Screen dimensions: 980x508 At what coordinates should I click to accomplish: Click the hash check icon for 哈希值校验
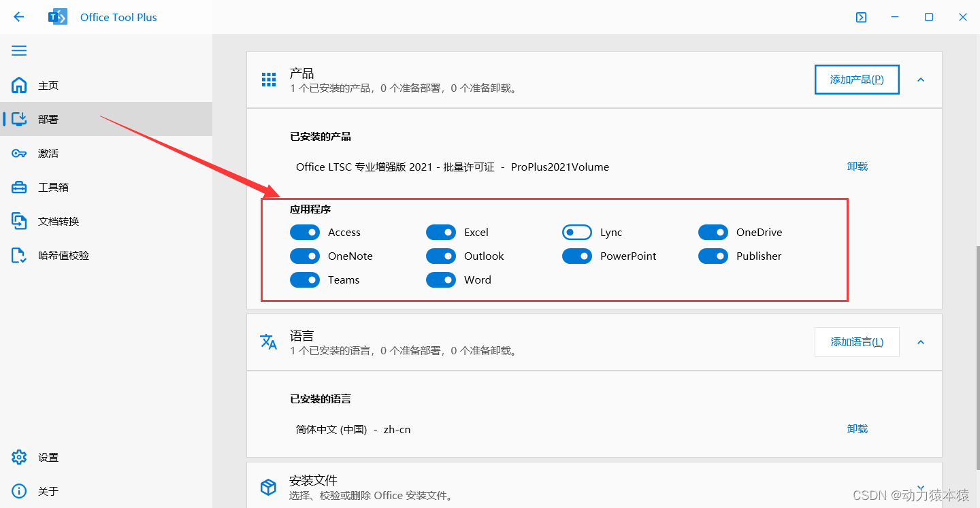[x=19, y=255]
